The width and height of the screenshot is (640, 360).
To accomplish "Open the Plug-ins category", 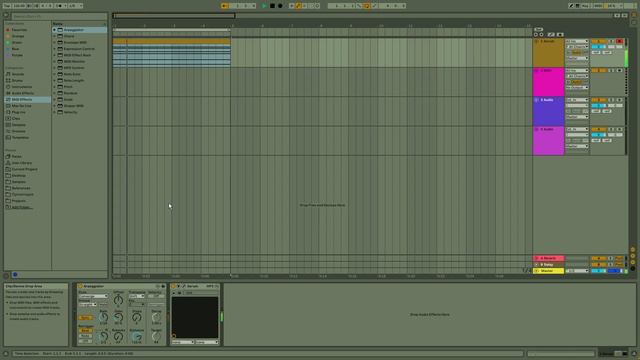I will coord(19,112).
